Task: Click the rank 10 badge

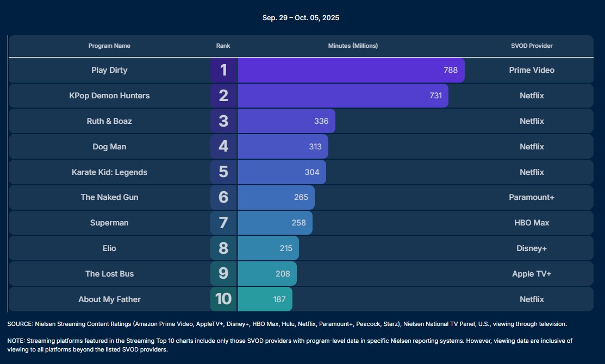Action: tap(223, 299)
